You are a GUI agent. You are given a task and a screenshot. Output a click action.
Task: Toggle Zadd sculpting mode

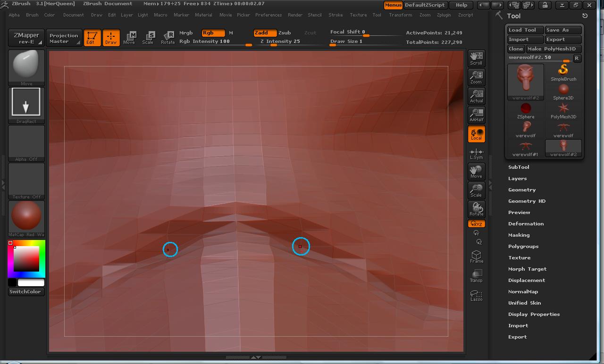point(265,33)
